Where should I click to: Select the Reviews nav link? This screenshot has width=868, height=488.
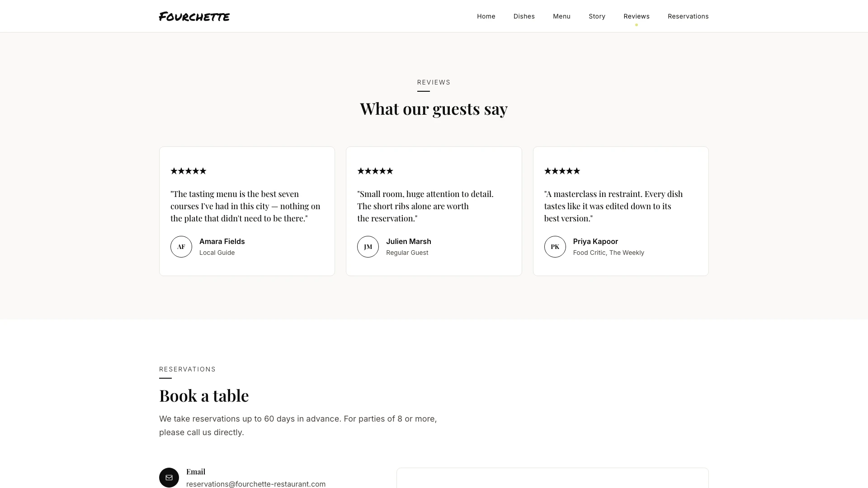point(637,16)
